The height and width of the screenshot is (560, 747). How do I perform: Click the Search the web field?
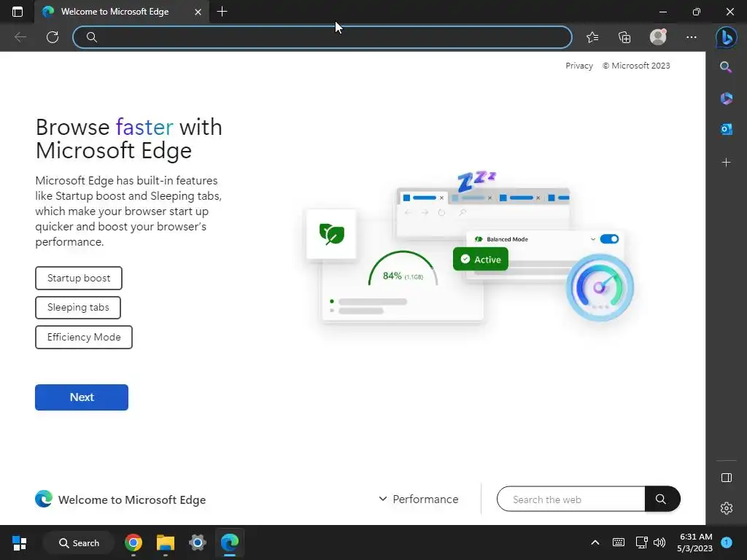coord(570,499)
